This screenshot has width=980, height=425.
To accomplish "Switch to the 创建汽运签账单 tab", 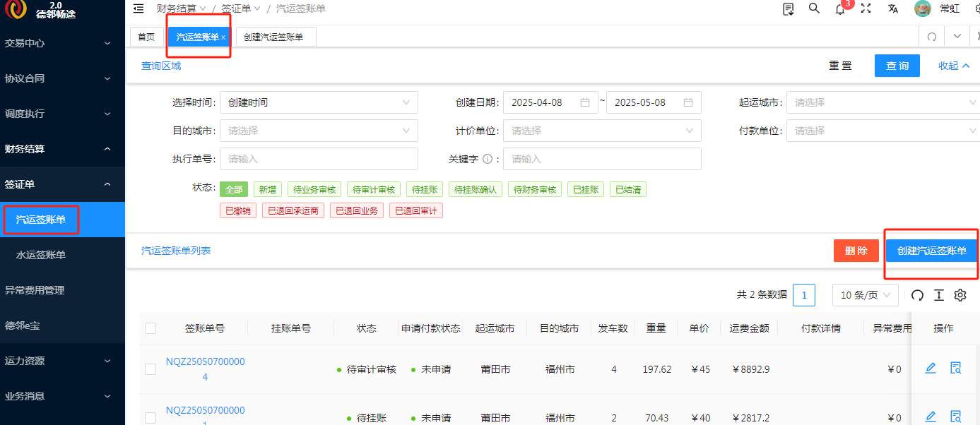I will click(x=276, y=37).
